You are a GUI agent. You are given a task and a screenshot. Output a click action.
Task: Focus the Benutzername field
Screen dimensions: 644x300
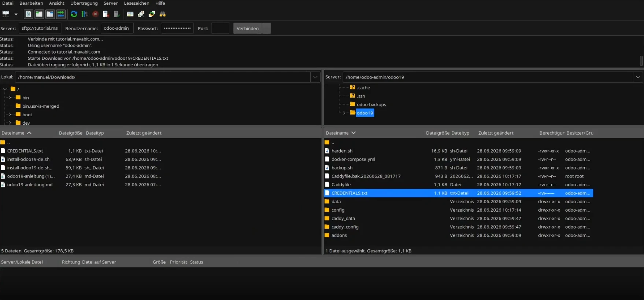pos(117,28)
